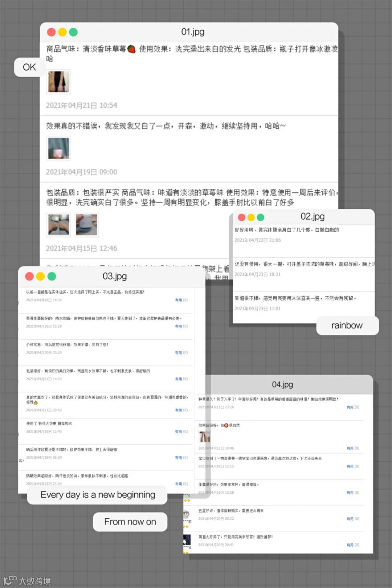Click the dark avatar beside the 简直太好用了 review
The image size is (392, 588).
point(187,540)
